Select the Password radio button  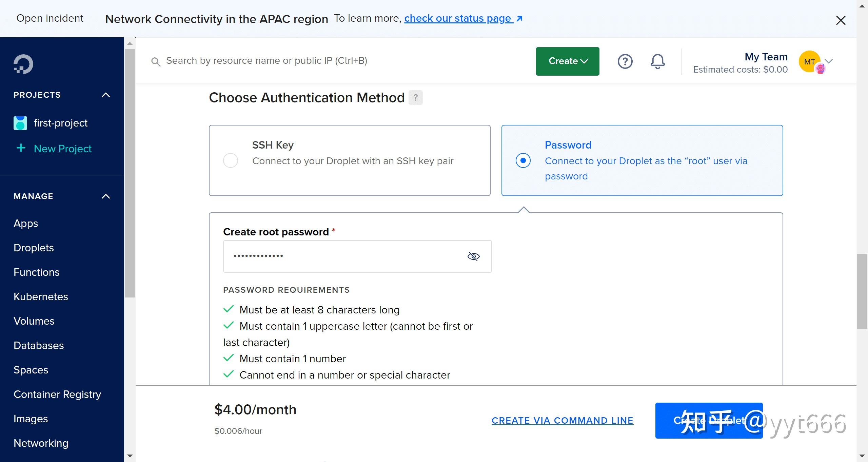pyautogui.click(x=523, y=160)
